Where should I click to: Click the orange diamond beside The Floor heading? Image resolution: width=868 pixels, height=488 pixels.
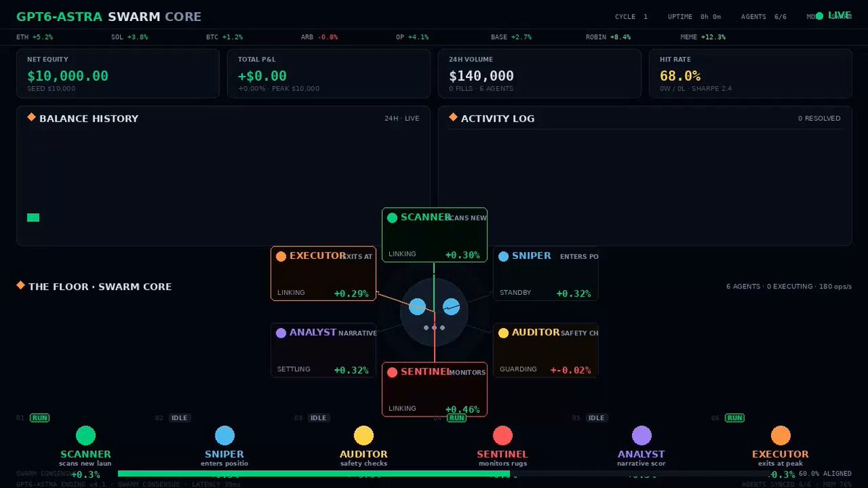(20, 286)
